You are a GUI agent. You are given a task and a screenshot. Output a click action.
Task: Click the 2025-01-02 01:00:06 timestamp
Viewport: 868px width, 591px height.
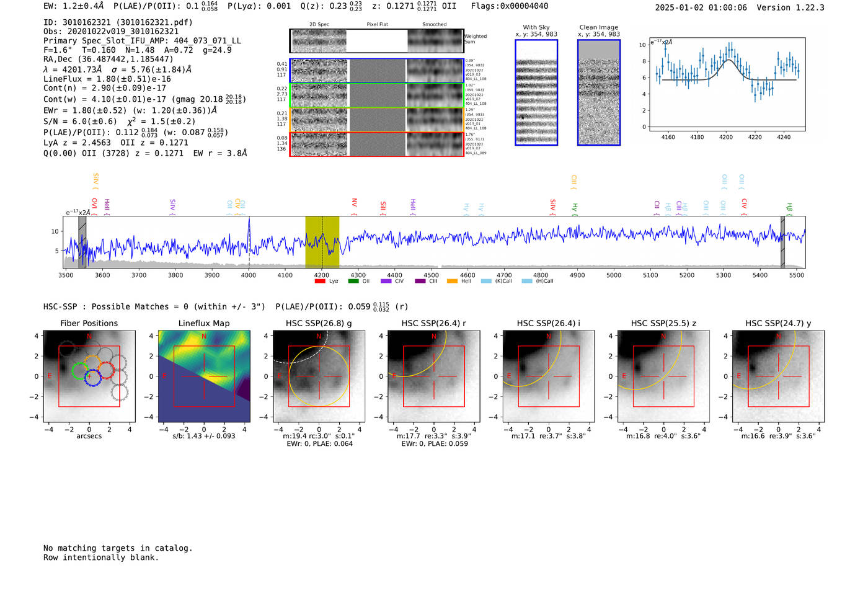point(701,7)
